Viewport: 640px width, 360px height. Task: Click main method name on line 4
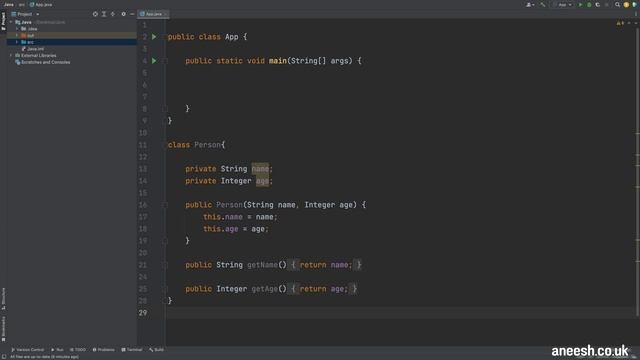(x=278, y=61)
